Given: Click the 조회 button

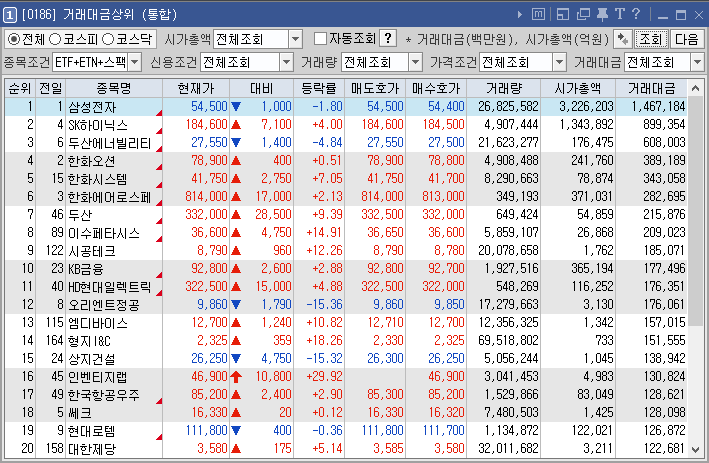Looking at the screenshot, I should click(x=651, y=39).
